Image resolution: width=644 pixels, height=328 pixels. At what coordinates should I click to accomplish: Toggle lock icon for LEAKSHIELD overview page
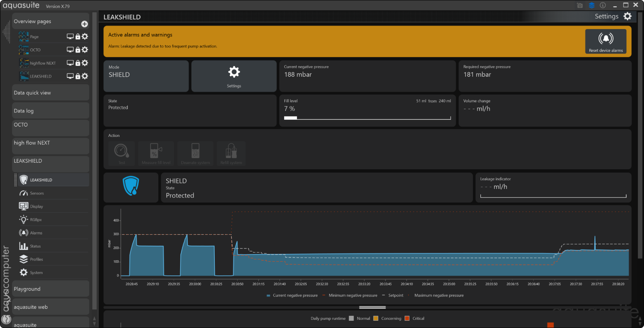(x=78, y=76)
